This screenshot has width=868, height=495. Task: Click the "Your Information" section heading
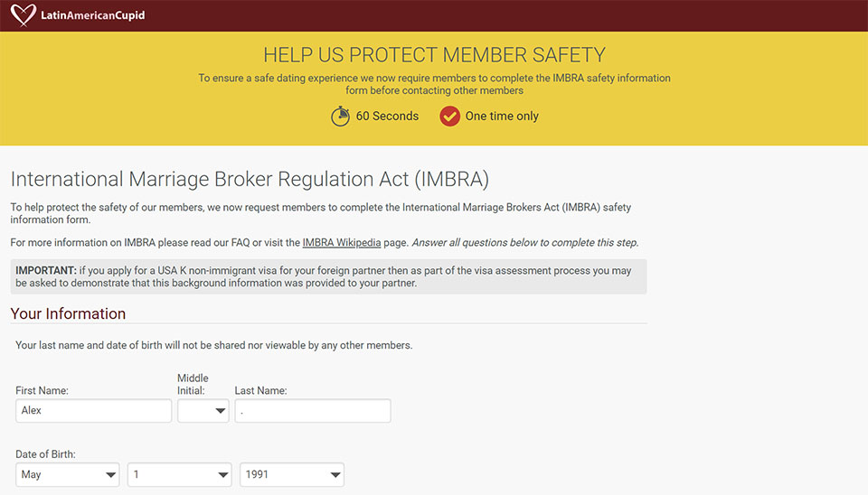tap(68, 313)
